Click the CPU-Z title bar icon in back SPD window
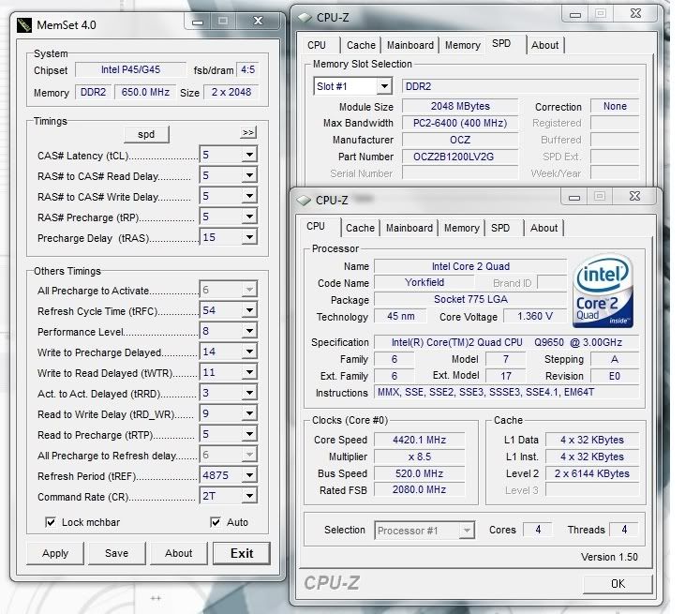 pos(305,18)
